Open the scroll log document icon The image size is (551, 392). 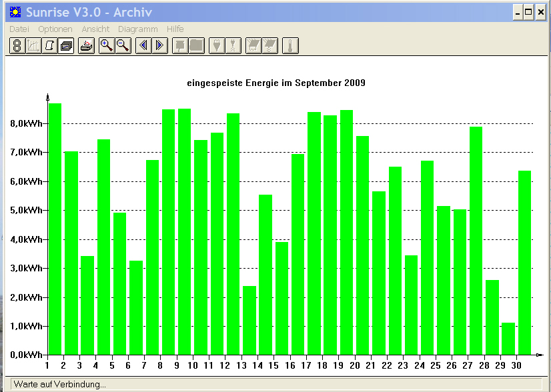[x=49, y=45]
